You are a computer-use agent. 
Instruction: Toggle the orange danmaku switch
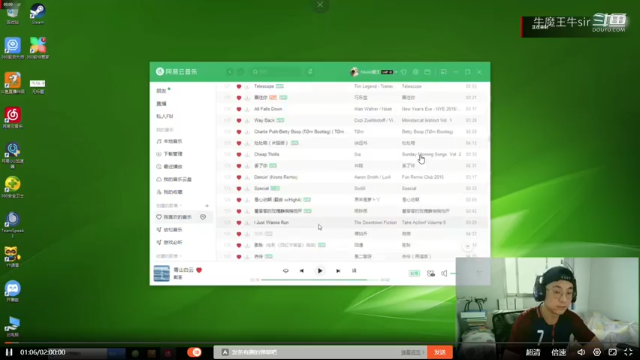point(194,352)
